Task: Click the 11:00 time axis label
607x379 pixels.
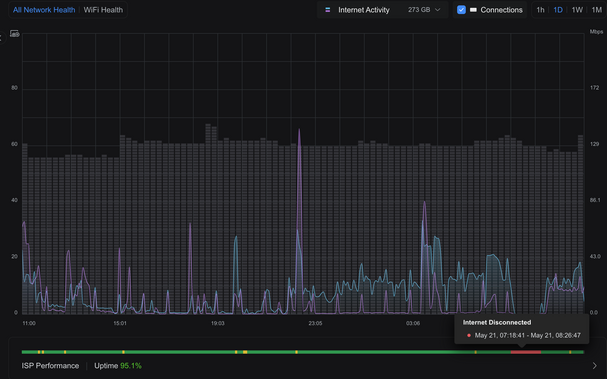Action: (x=29, y=323)
